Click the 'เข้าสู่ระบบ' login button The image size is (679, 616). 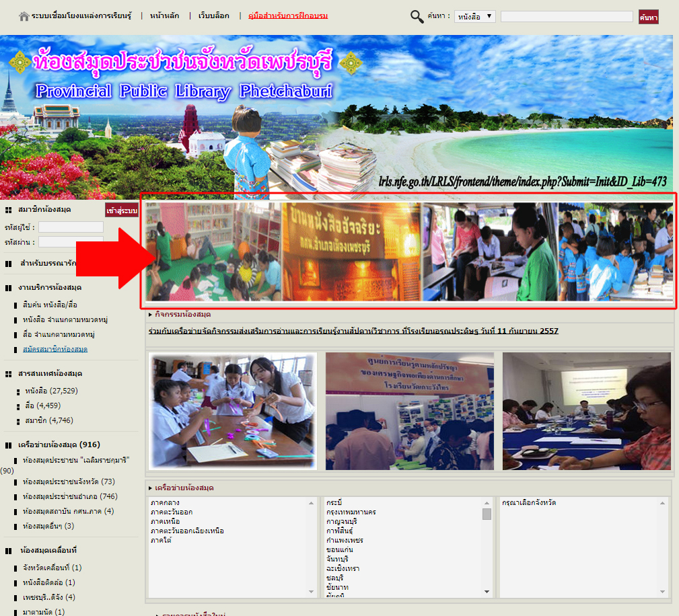pos(122,210)
